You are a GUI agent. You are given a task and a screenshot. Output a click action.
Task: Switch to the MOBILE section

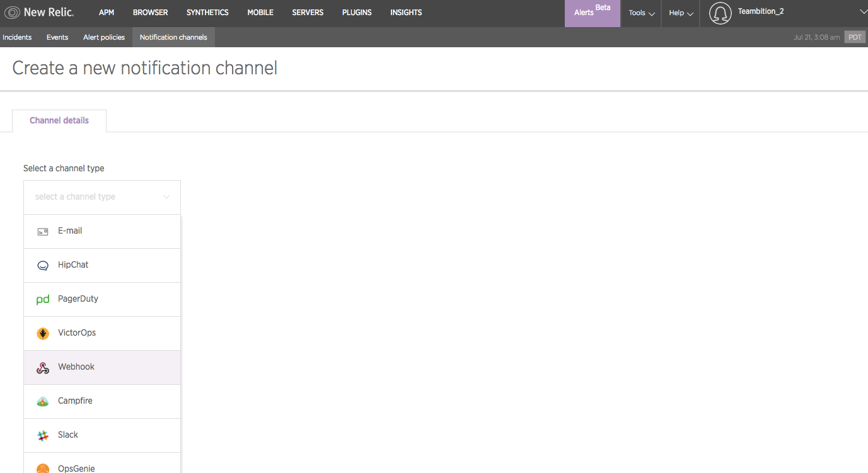coord(260,13)
